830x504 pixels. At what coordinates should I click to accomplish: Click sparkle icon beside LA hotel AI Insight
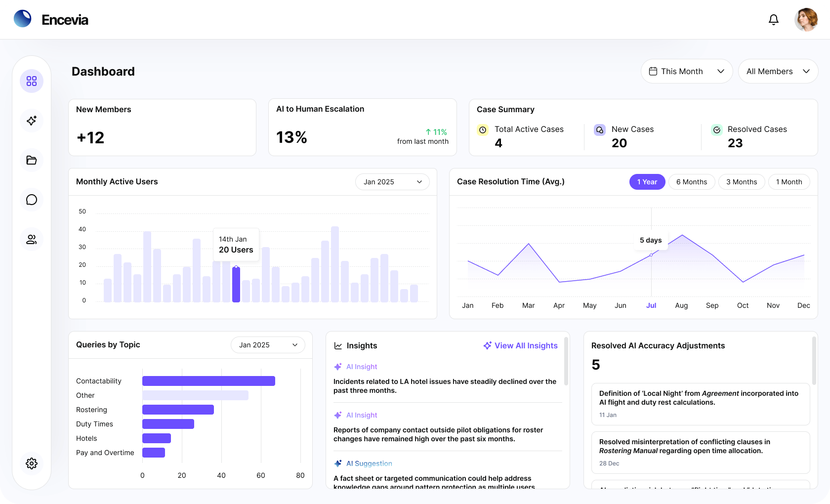(x=338, y=367)
